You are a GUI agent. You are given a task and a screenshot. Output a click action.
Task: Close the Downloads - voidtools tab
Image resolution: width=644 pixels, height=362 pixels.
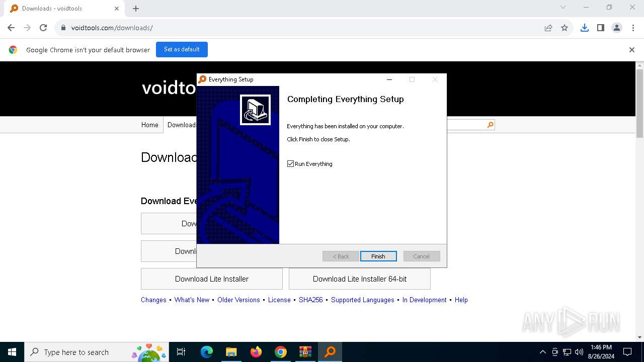point(116,9)
